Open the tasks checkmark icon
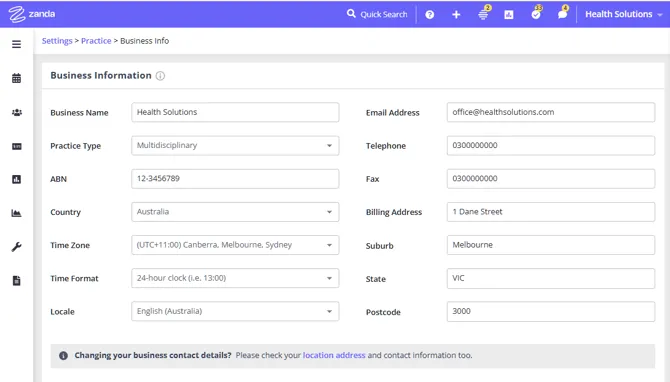 [536, 13]
